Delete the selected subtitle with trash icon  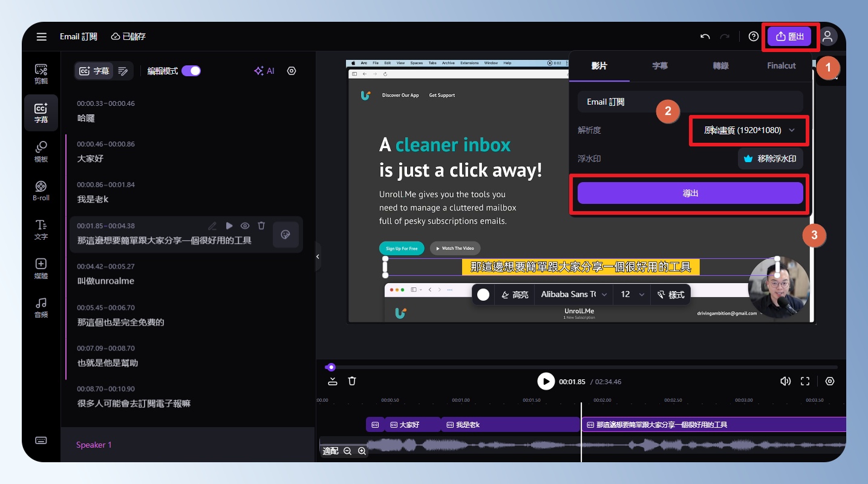(x=261, y=226)
